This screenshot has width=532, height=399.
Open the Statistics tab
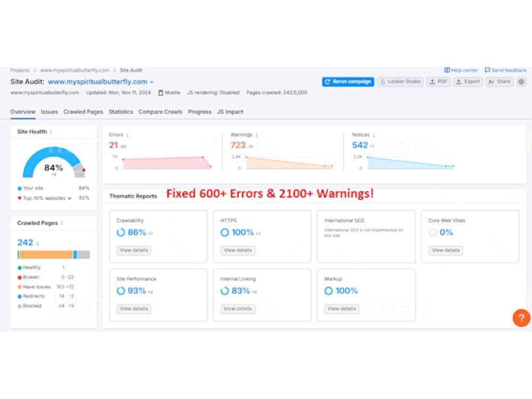coord(121,112)
